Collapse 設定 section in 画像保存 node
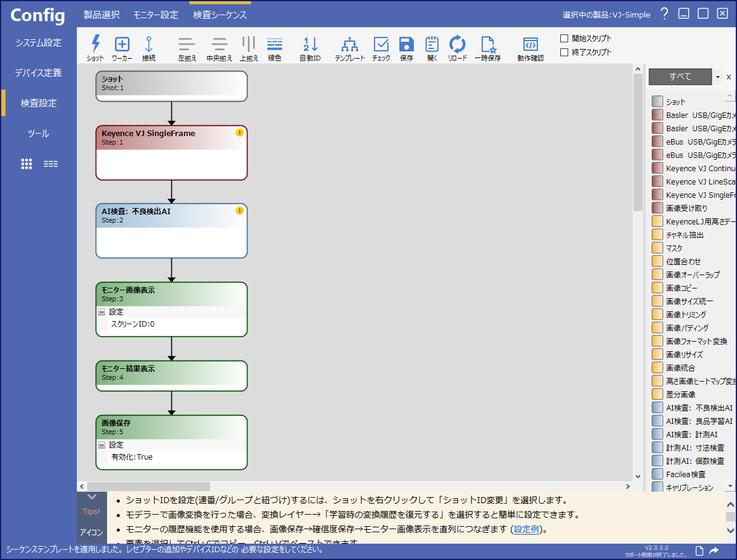This screenshot has width=737, height=560. click(102, 445)
